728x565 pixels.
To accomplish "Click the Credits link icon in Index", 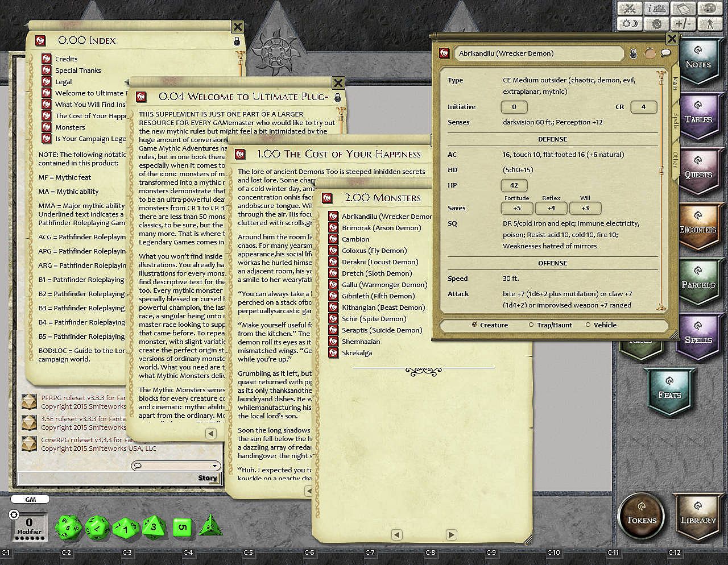I will (x=47, y=59).
